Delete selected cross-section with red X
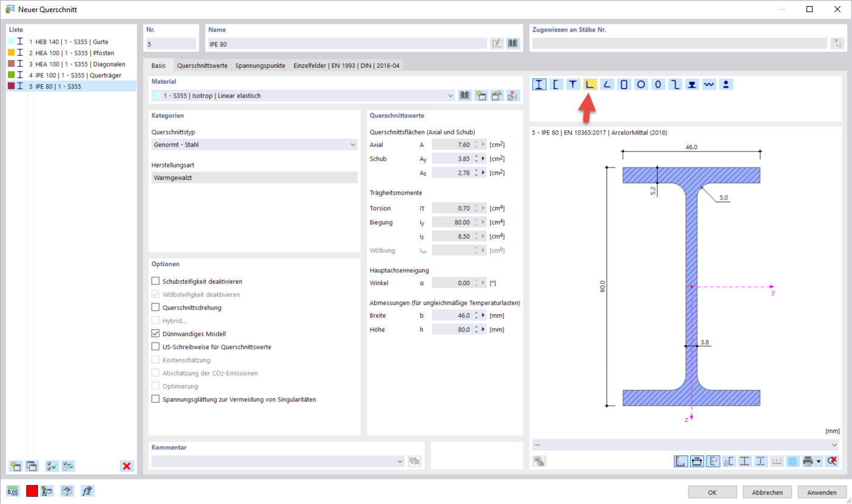The width and height of the screenshot is (852, 504). click(x=127, y=466)
